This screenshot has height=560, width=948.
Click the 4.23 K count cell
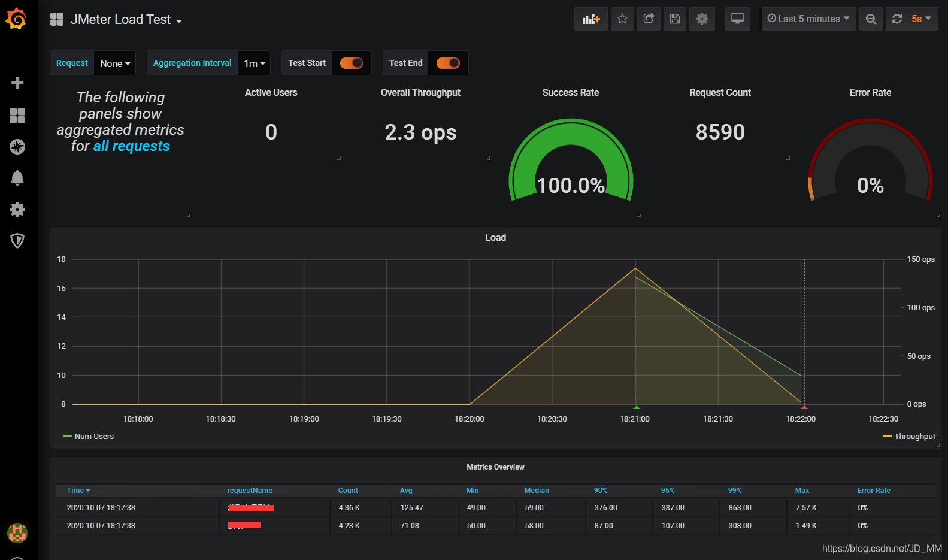tap(349, 526)
